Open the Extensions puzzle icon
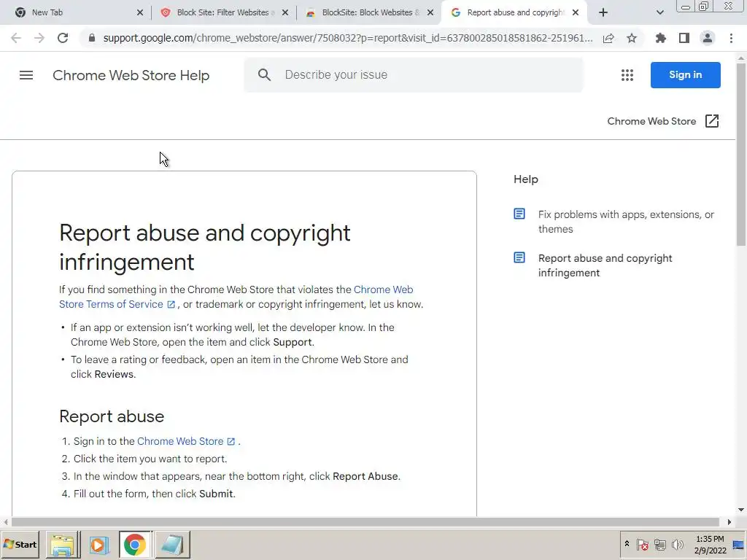747x560 pixels. tap(661, 38)
